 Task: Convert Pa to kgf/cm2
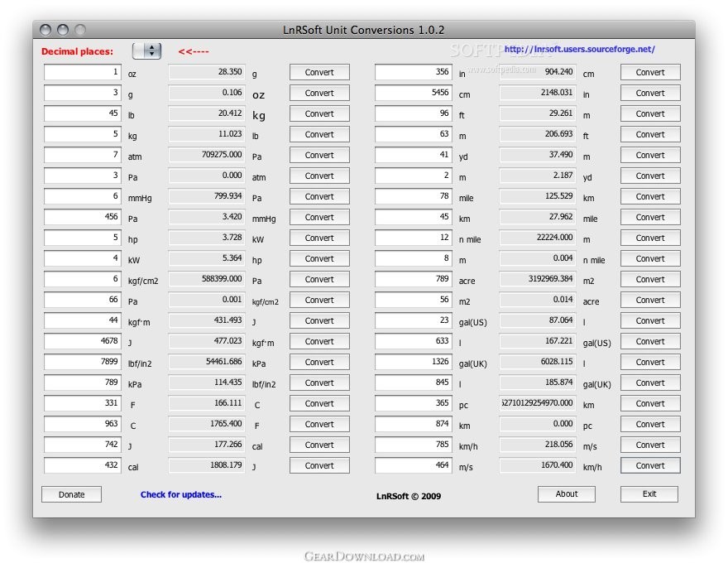click(x=319, y=300)
